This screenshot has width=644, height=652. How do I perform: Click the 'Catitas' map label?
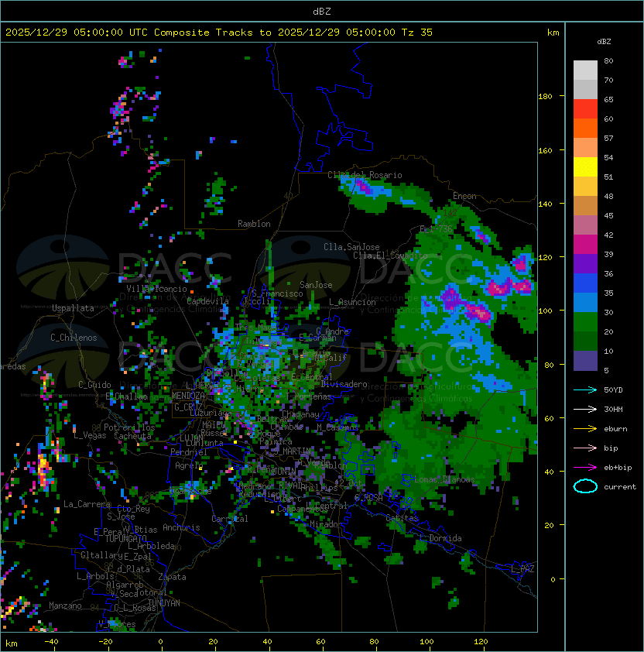402,518
